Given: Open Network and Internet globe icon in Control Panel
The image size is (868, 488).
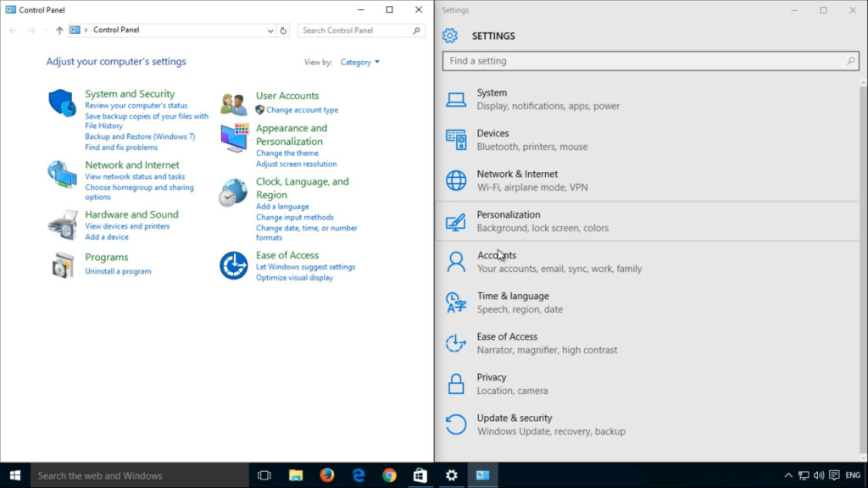Looking at the screenshot, I should [62, 175].
